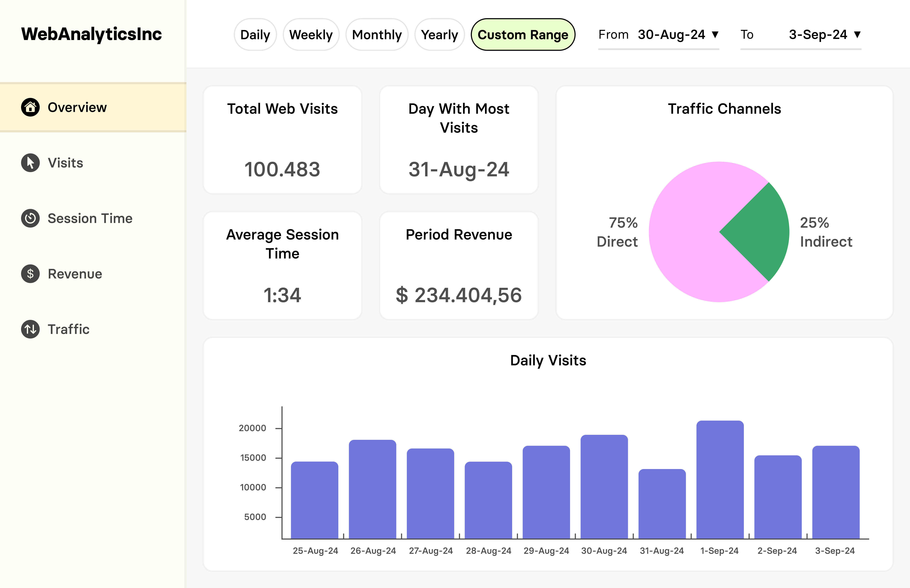
Task: Click the WebAnalyticsInc logo title
Action: click(91, 34)
